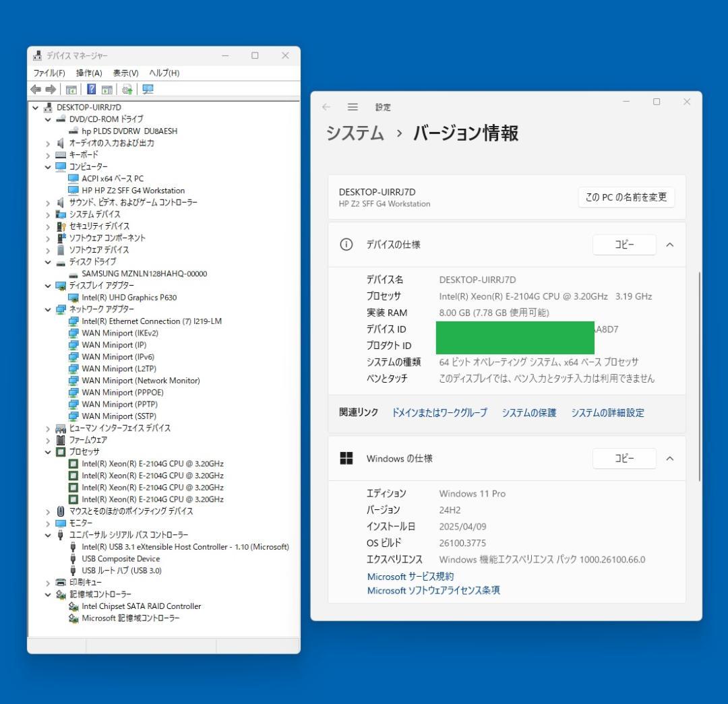Click the Help icon in Device Manager toolbar
The image size is (728, 704).
click(91, 88)
